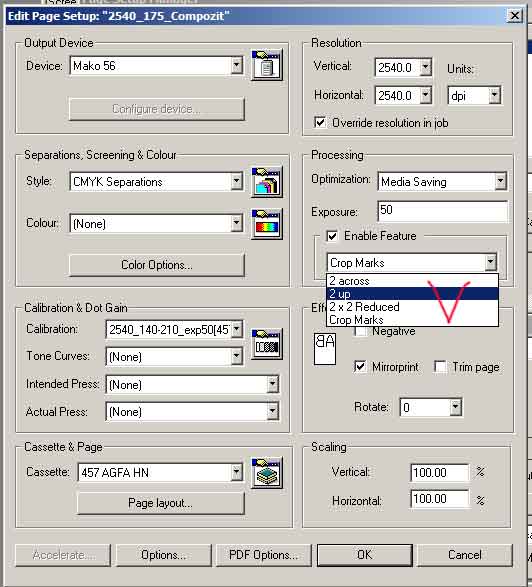Close the Edit Page Setup dialog

click(515, 15)
